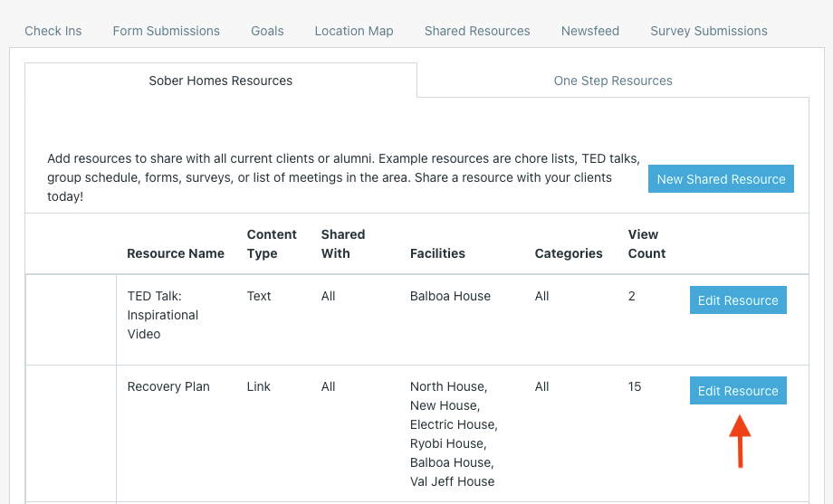Click the View Count column header
The width and height of the screenshot is (833, 504).
pos(646,244)
